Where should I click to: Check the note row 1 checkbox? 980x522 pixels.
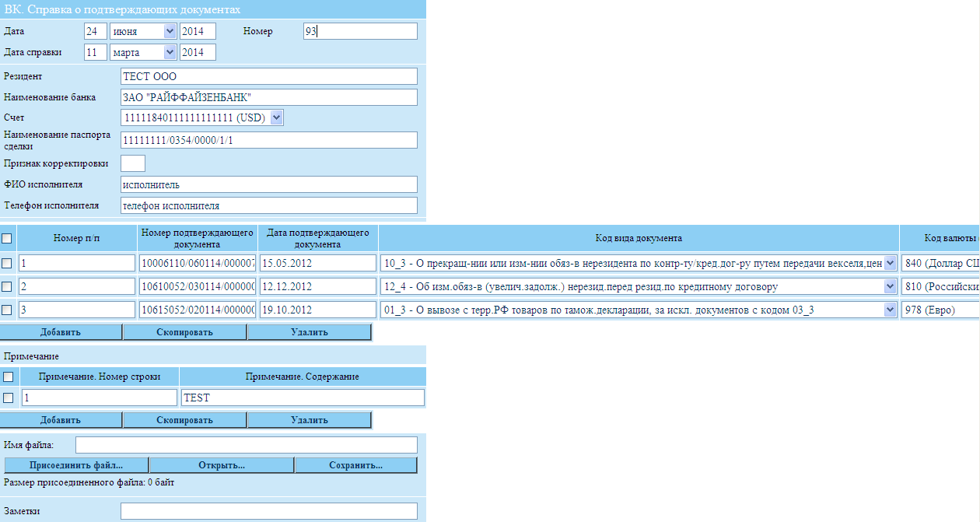pyautogui.click(x=9, y=398)
